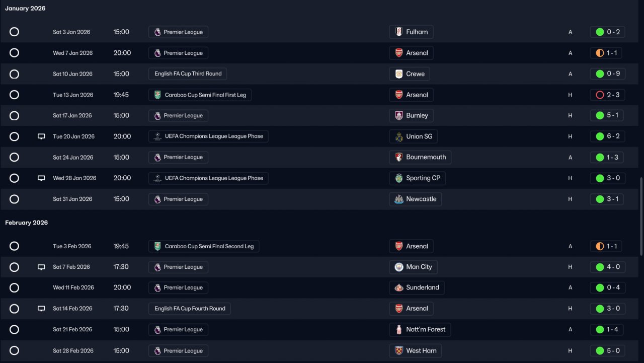This screenshot has height=363, width=644.
Task: Click the English FA Cup Fourth Round tag
Action: [190, 309]
